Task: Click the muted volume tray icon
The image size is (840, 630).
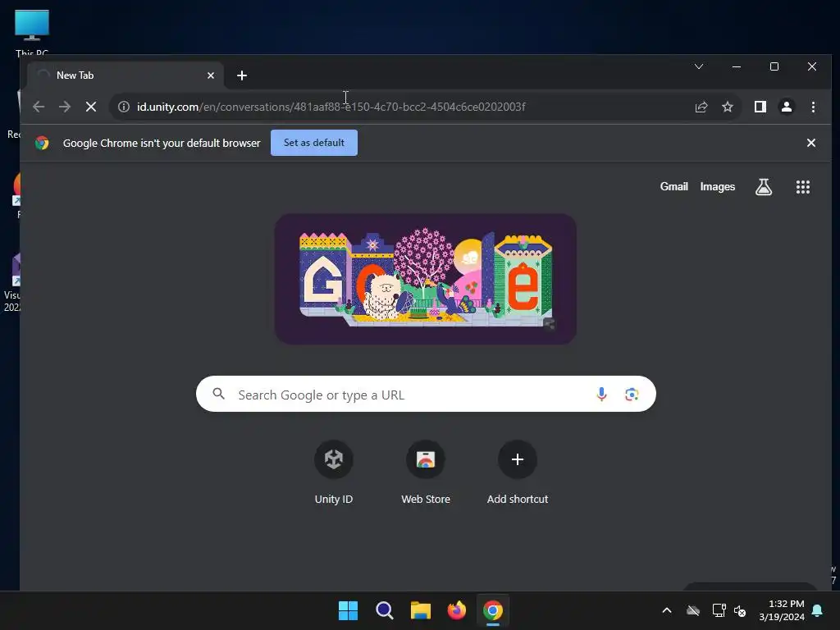Action: point(741,610)
